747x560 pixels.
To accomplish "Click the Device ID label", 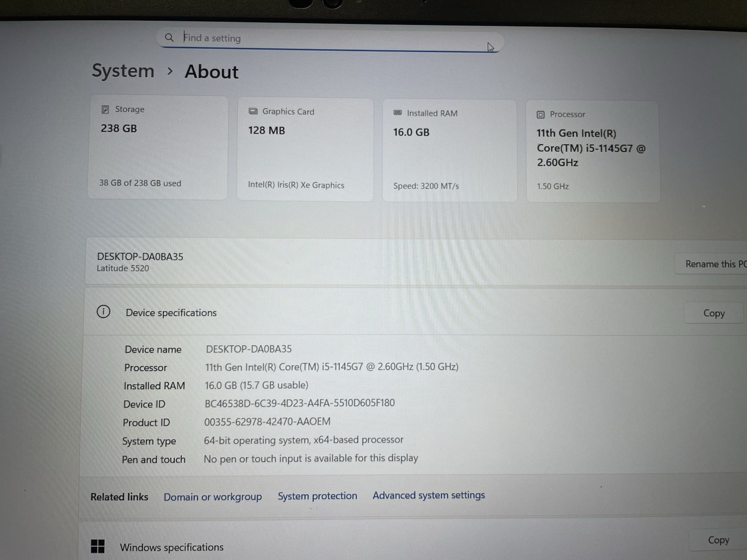I will [x=144, y=404].
